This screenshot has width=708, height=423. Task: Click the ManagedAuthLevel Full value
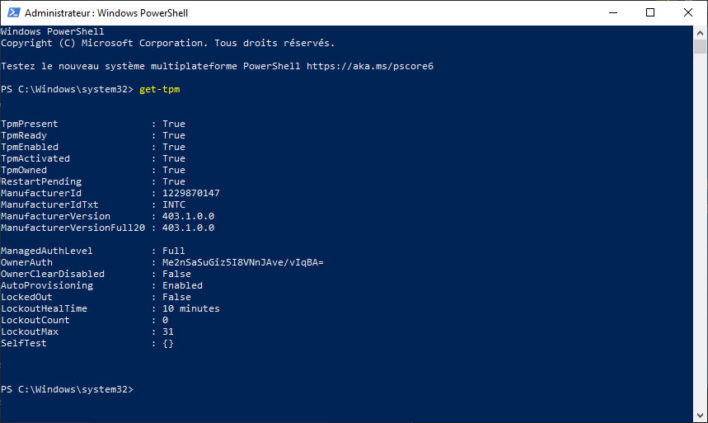point(174,250)
